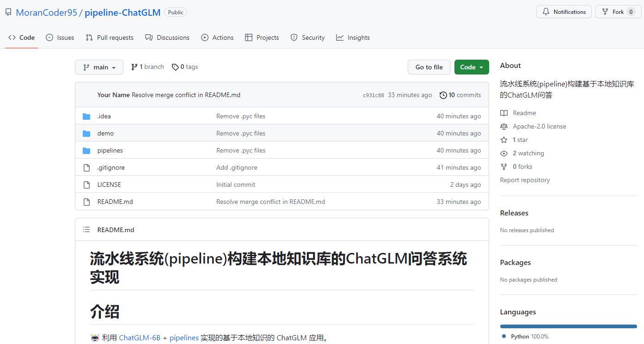Open the main branch selector dropdown

point(99,67)
